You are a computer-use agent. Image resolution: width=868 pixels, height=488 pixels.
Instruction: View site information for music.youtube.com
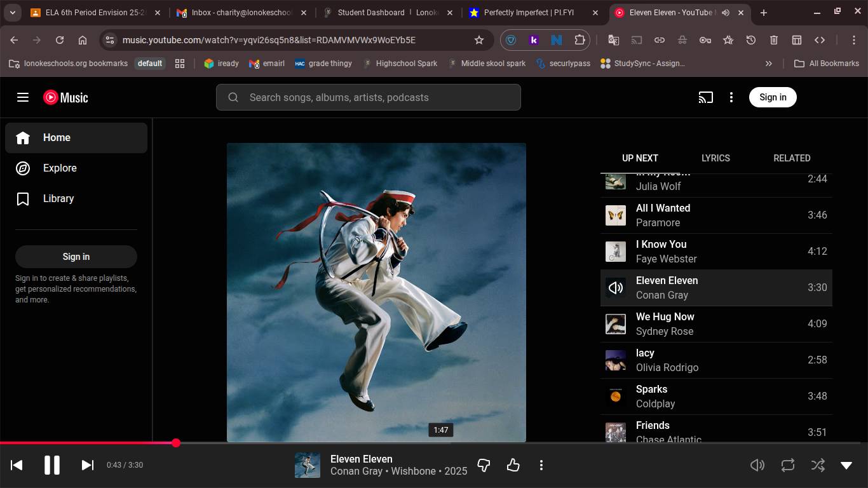(x=110, y=40)
